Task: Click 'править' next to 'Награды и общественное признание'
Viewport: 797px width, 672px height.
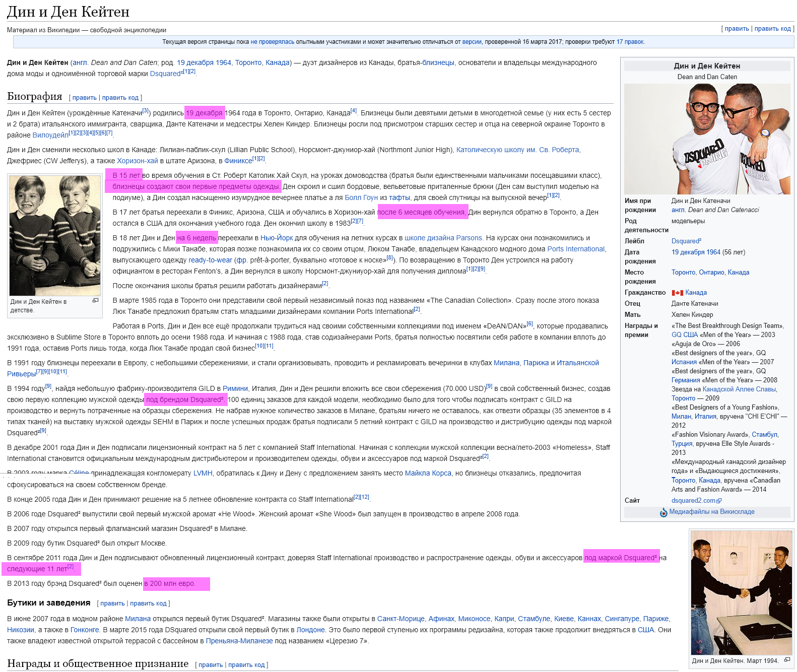Action: coord(211,665)
